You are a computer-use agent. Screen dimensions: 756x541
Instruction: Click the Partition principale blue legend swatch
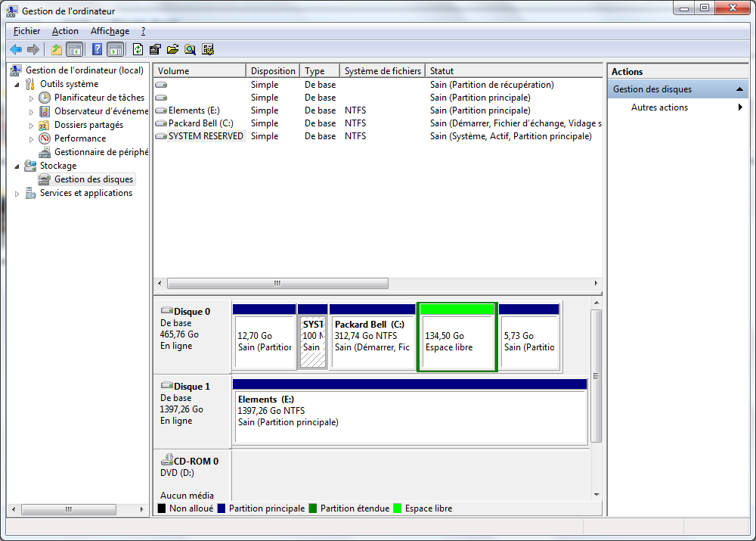pyautogui.click(x=222, y=508)
